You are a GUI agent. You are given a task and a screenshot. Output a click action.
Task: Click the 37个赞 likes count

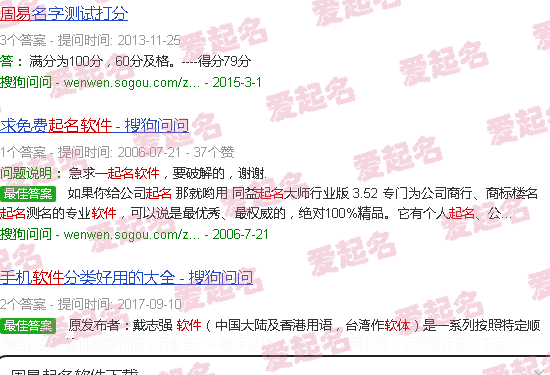[214, 152]
